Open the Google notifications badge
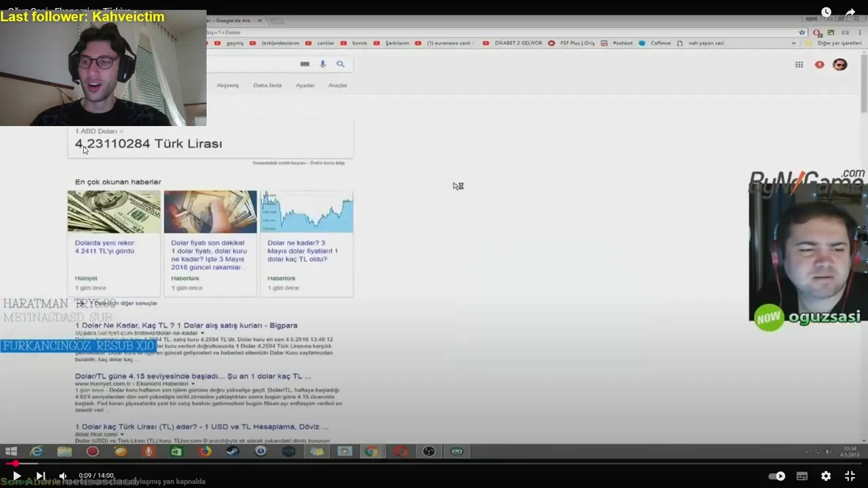Viewport: 868px width, 488px height. click(x=819, y=64)
